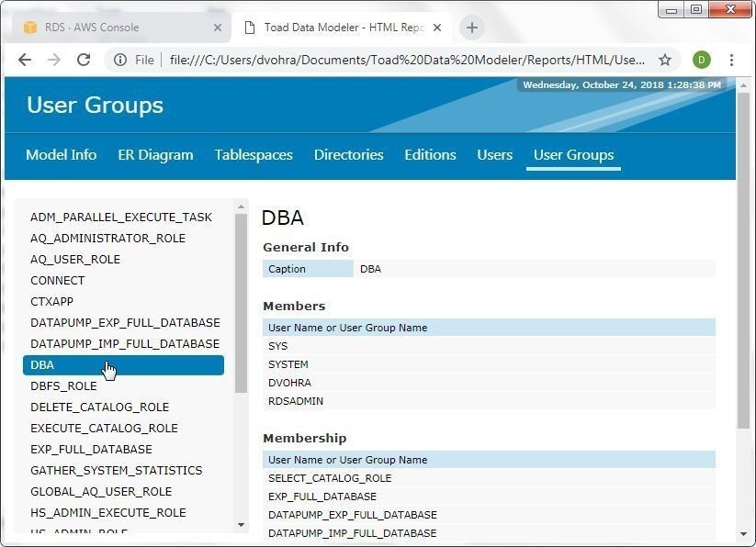Image resolution: width=756 pixels, height=547 pixels.
Task: Click the browser forward arrow
Action: click(x=54, y=60)
